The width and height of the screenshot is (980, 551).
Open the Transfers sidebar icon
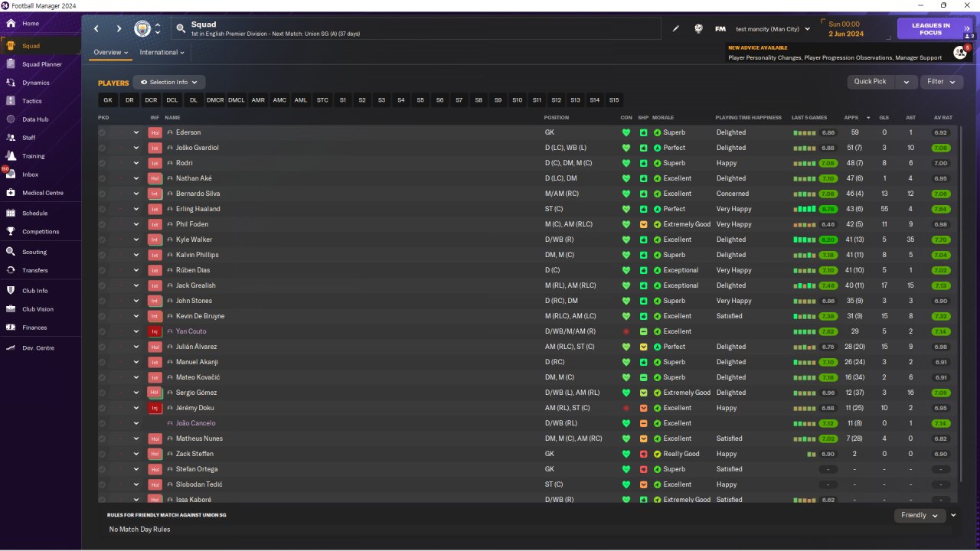[11, 270]
